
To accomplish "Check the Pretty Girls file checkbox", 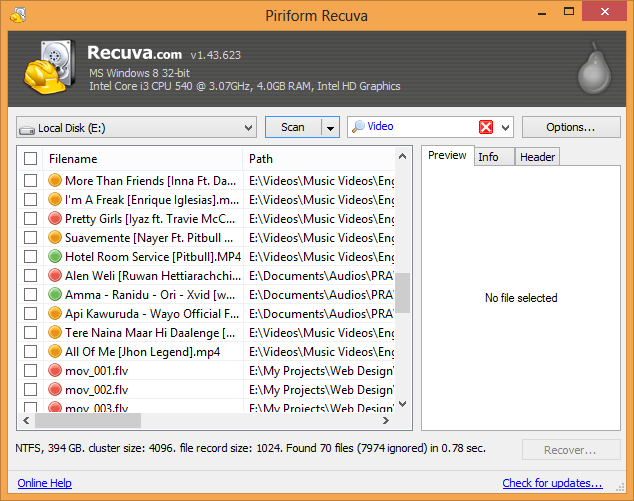I will click(x=30, y=218).
